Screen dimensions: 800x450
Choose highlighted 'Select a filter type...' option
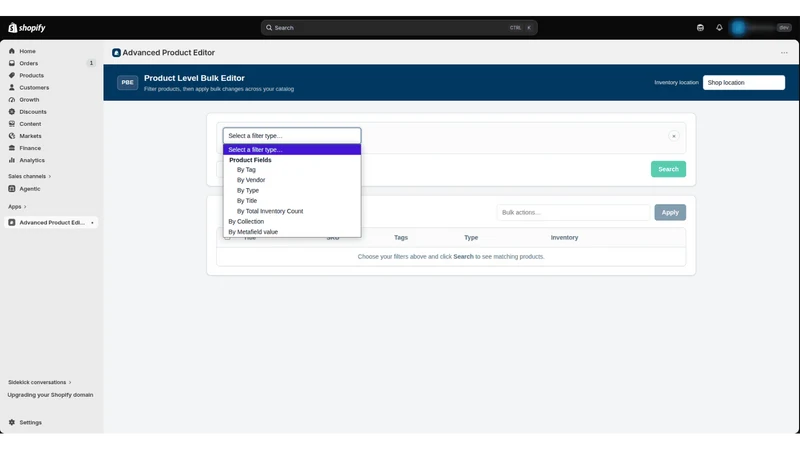292,149
